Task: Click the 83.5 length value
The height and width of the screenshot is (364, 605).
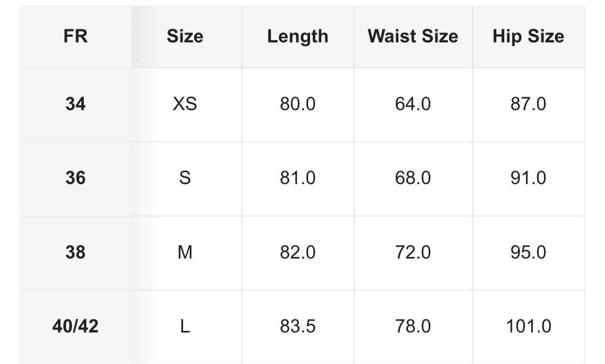Action: [x=297, y=326]
